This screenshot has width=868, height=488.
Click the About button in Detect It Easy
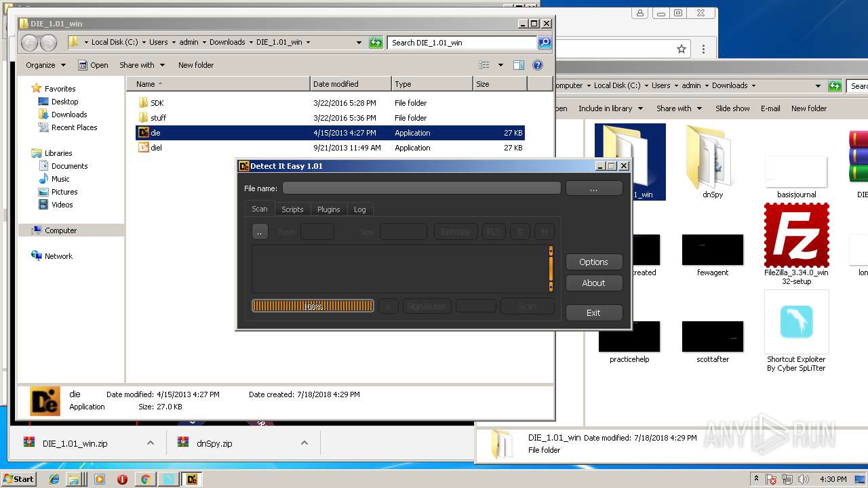coord(593,283)
